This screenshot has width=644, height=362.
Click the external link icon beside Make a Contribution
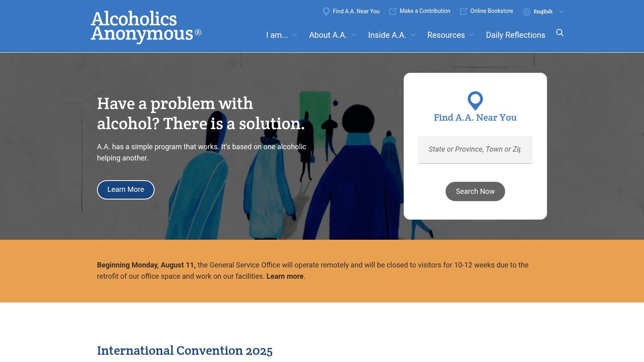392,12
